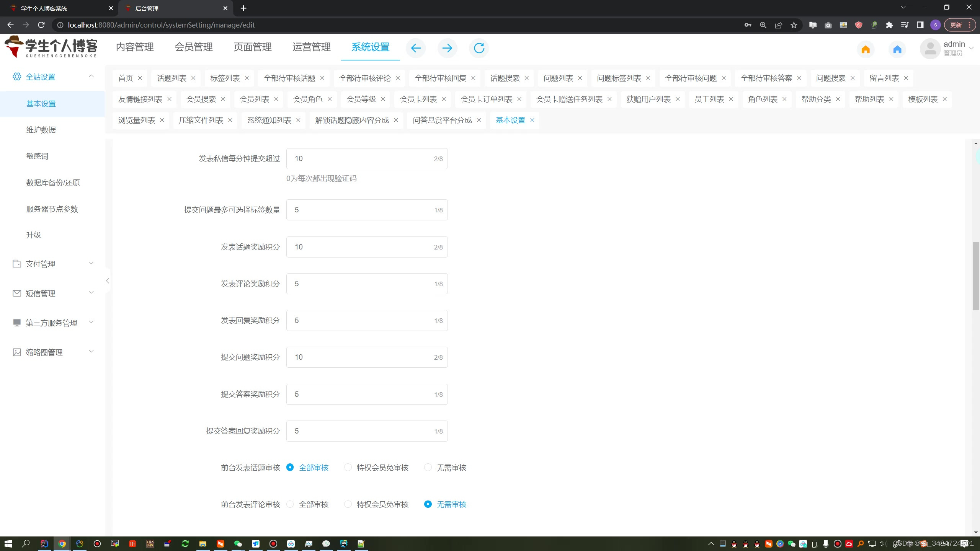Click the blue home icon

coord(897,49)
